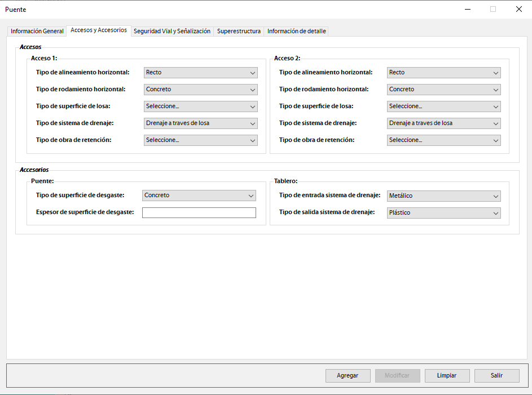Open Tablero salida sistema de drenaje dropdown
This screenshot has width=532, height=395.
[444, 213]
